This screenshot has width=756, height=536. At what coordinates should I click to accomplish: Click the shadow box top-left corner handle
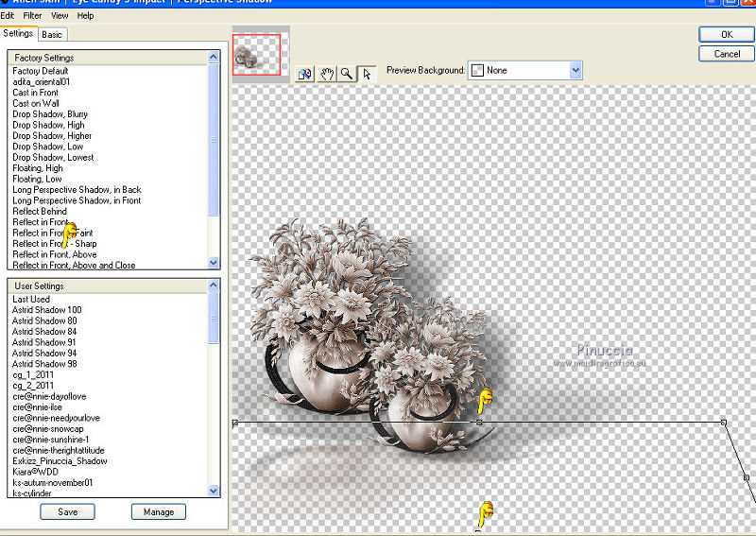(235, 424)
